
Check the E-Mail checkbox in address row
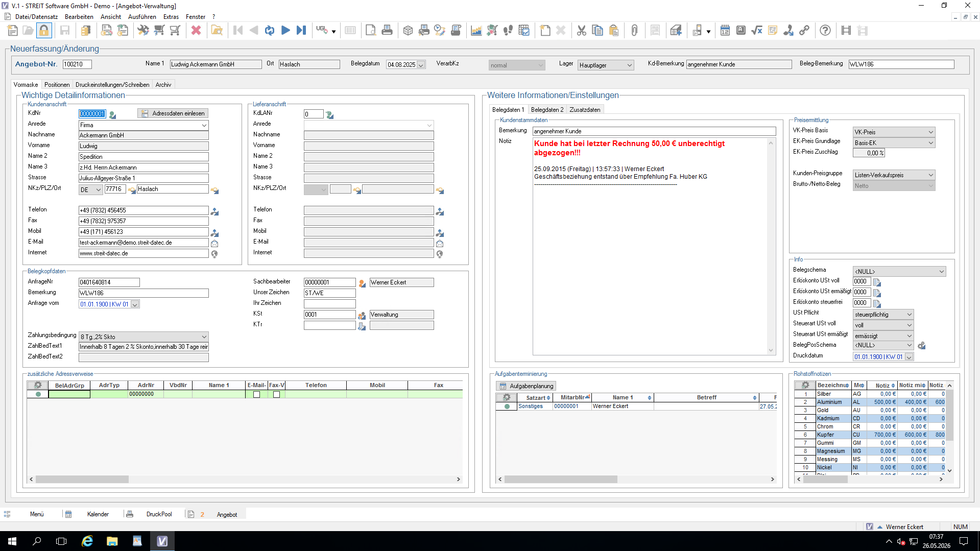pyautogui.click(x=256, y=394)
